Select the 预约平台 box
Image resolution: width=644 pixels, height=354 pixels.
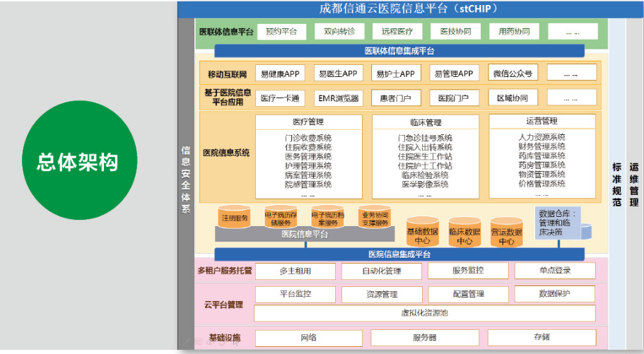pyautogui.click(x=282, y=32)
